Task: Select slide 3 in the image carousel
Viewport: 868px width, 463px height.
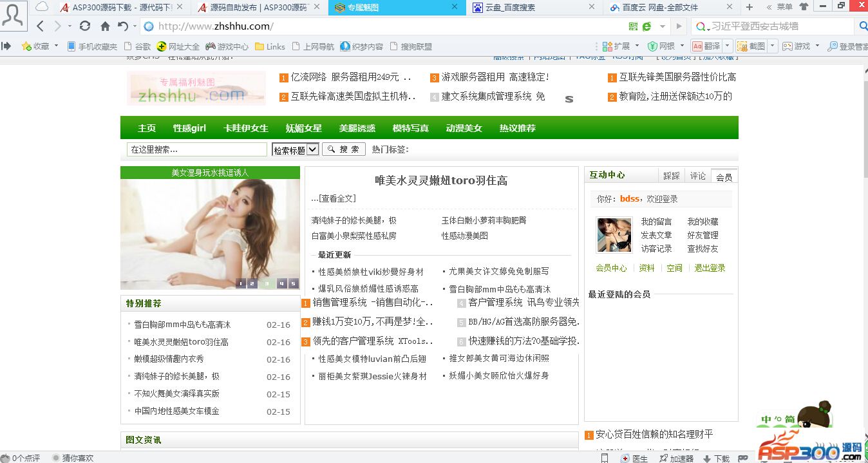Action: 266,283
